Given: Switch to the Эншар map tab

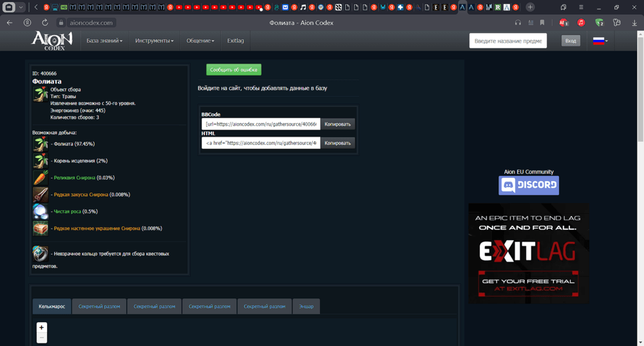Looking at the screenshot, I should tap(306, 307).
